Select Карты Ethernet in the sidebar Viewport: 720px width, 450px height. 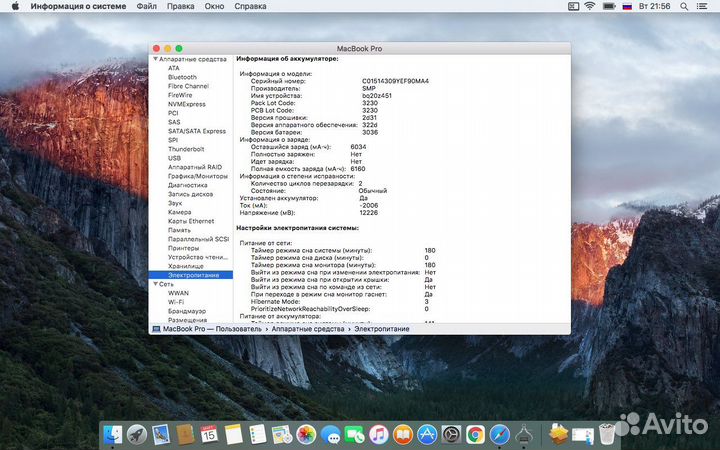pyautogui.click(x=191, y=221)
